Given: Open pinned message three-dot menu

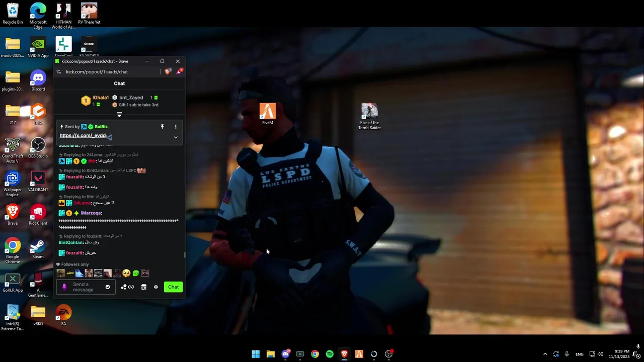Looking at the screenshot, I should point(176,127).
